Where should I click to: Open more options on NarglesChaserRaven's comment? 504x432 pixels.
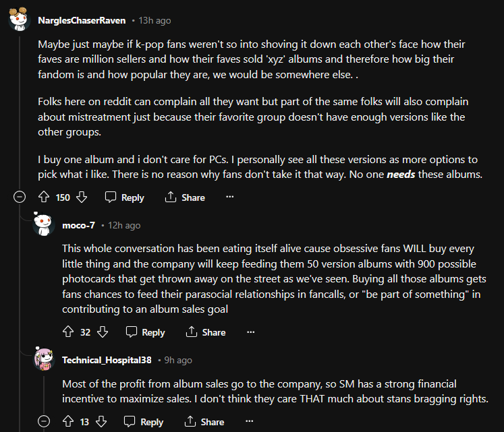click(229, 197)
